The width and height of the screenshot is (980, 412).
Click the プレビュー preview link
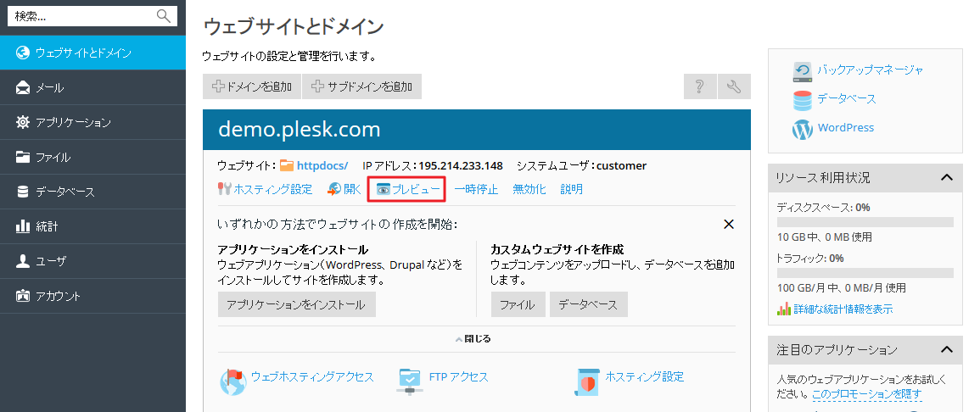coord(408,189)
